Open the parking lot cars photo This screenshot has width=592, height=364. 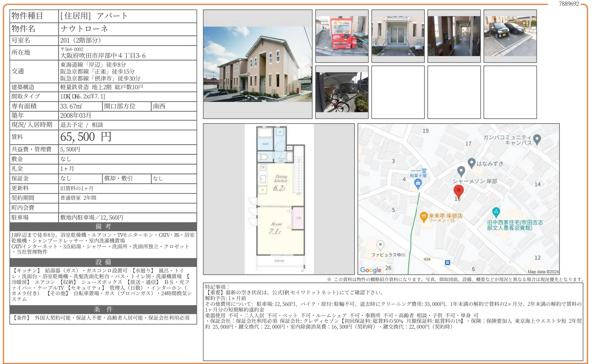click(510, 36)
